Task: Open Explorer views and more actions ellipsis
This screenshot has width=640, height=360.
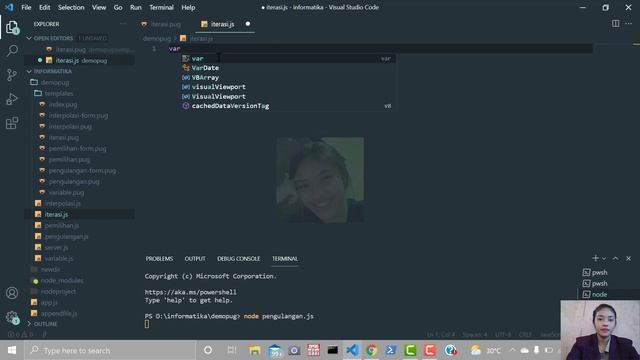Action: click(x=123, y=24)
